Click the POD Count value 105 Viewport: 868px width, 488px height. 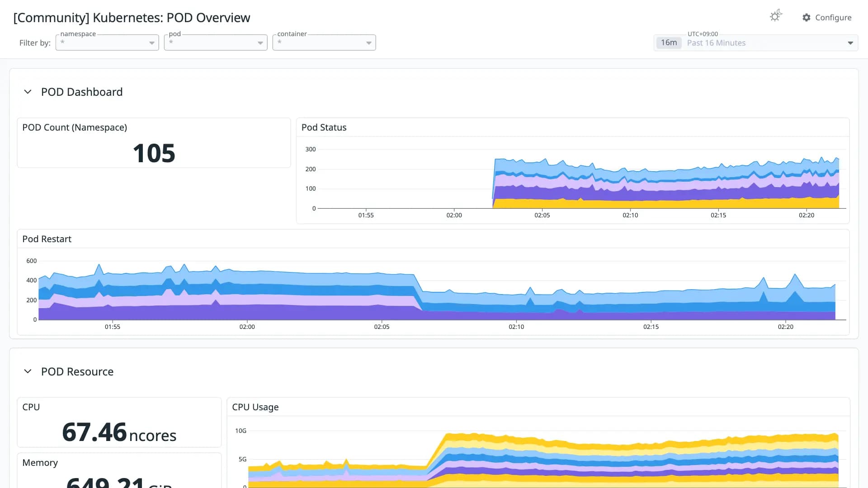tap(154, 153)
